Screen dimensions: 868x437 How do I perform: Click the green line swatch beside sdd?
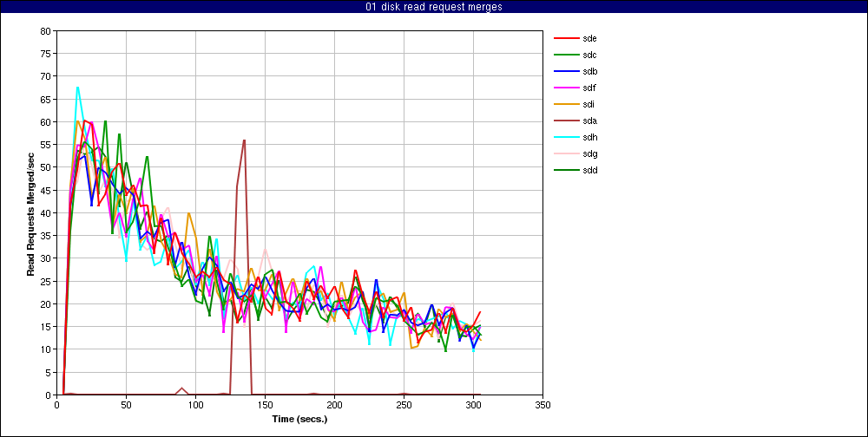coord(565,170)
